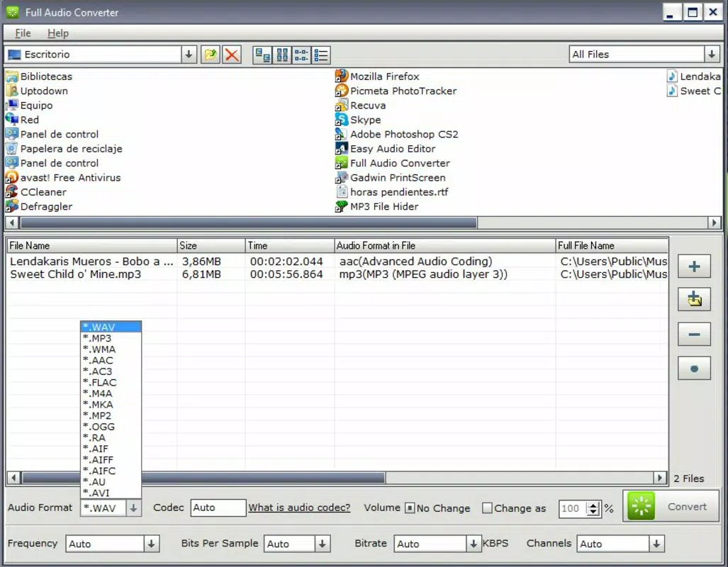The image size is (728, 567).
Task: Switch to large icons view
Action: click(x=263, y=55)
